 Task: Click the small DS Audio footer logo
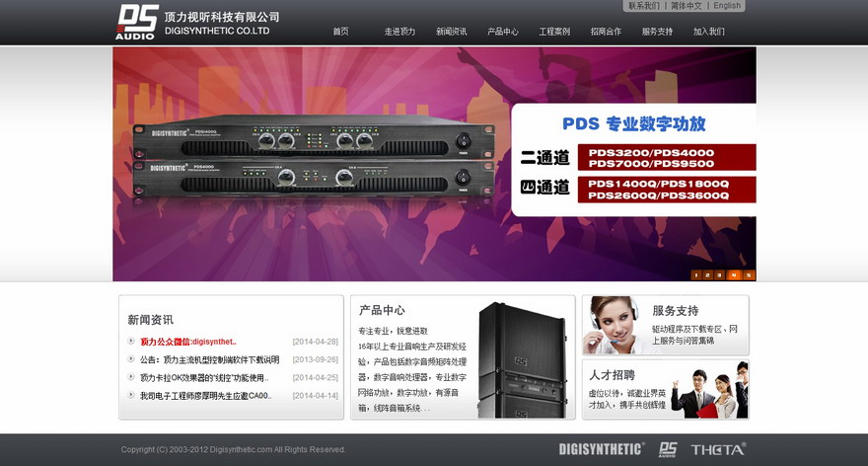[668, 449]
